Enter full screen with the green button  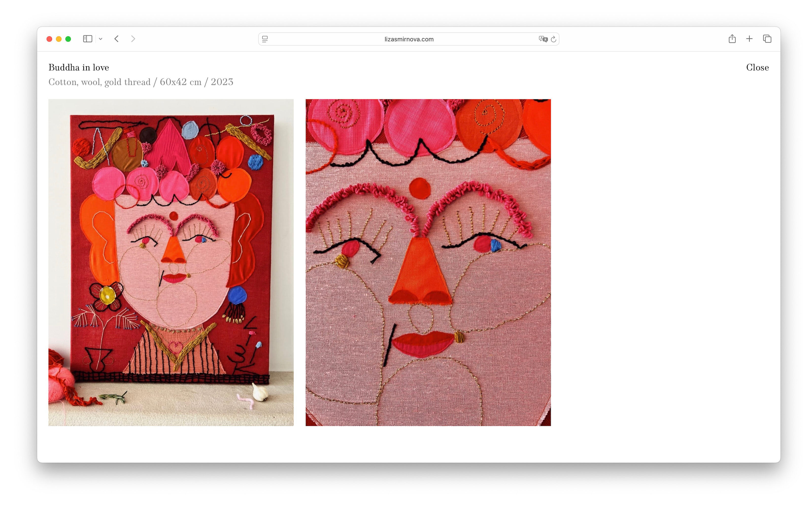coord(68,39)
